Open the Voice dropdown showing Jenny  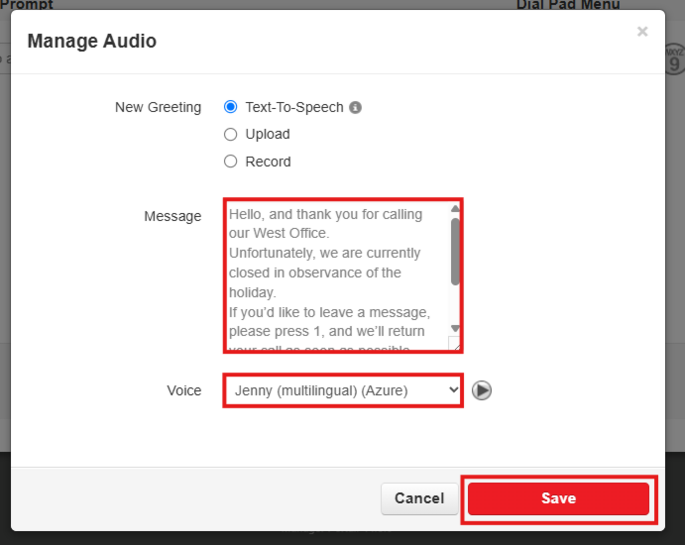pos(342,390)
